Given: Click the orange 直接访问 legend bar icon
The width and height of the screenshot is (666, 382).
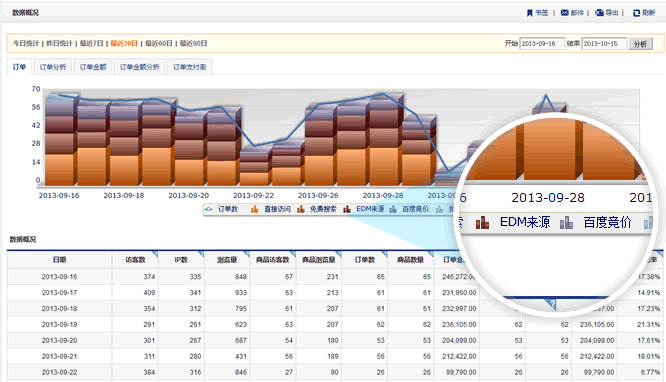Looking at the screenshot, I should (x=254, y=209).
